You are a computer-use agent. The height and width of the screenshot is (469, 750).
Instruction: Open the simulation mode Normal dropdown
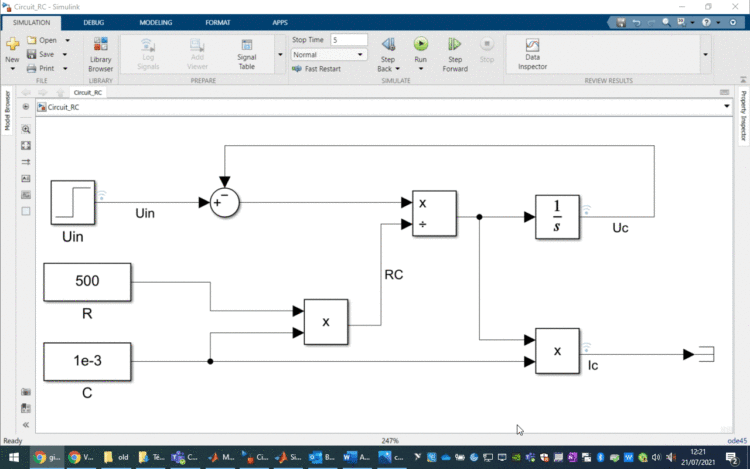click(329, 55)
